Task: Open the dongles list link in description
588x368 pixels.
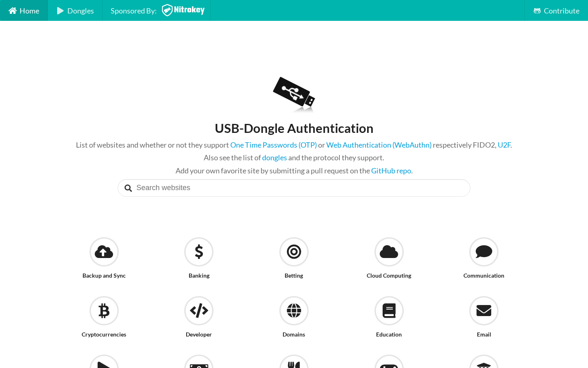Action: pos(274,158)
